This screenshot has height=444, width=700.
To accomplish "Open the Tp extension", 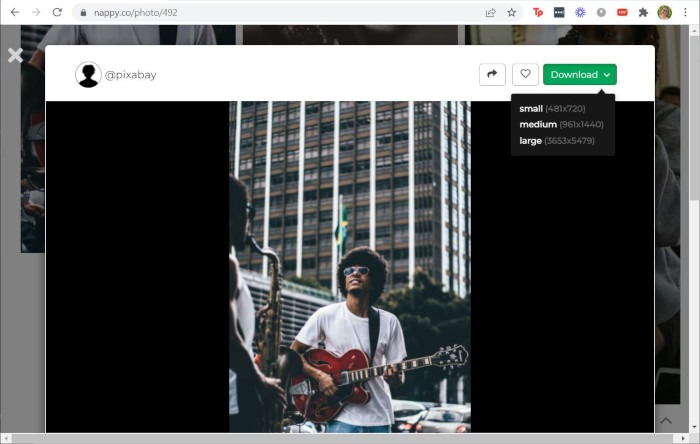I will [x=538, y=12].
